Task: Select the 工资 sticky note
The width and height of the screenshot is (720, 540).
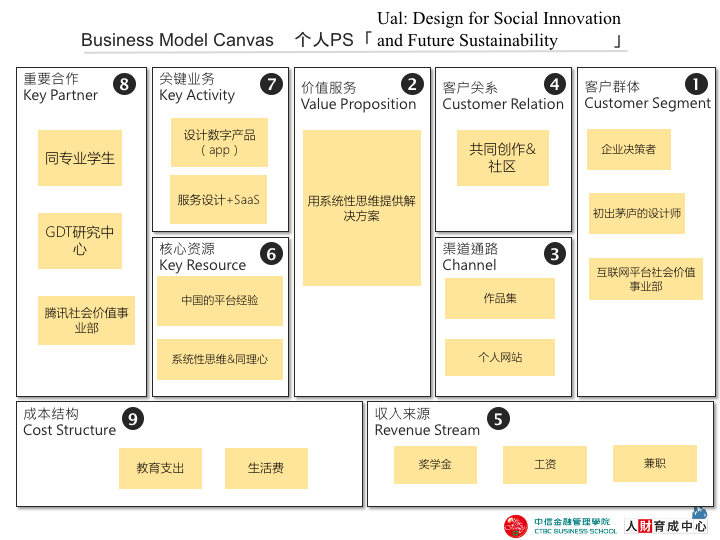Action: pos(545,465)
